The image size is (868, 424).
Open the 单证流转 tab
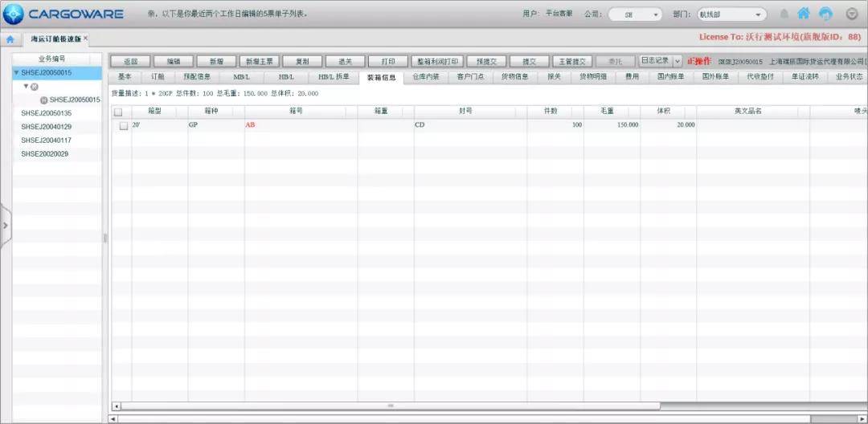pos(805,77)
